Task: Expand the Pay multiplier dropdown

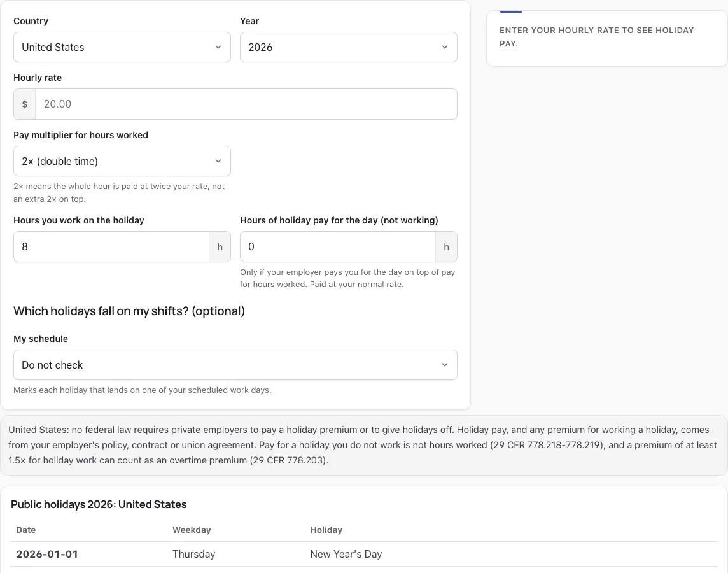Action: click(x=122, y=161)
